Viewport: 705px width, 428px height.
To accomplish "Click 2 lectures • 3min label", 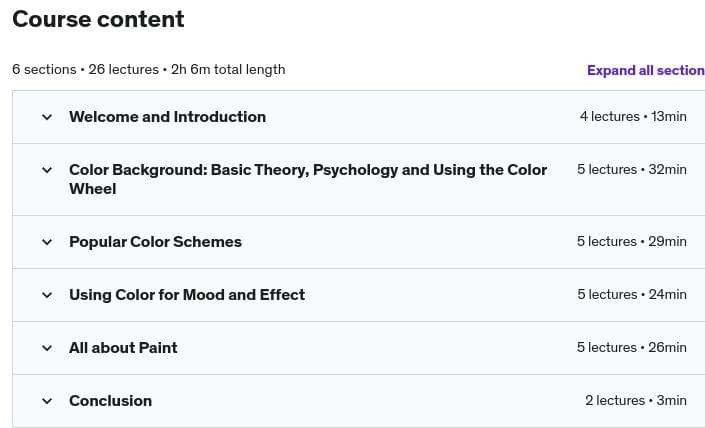I will tap(635, 401).
